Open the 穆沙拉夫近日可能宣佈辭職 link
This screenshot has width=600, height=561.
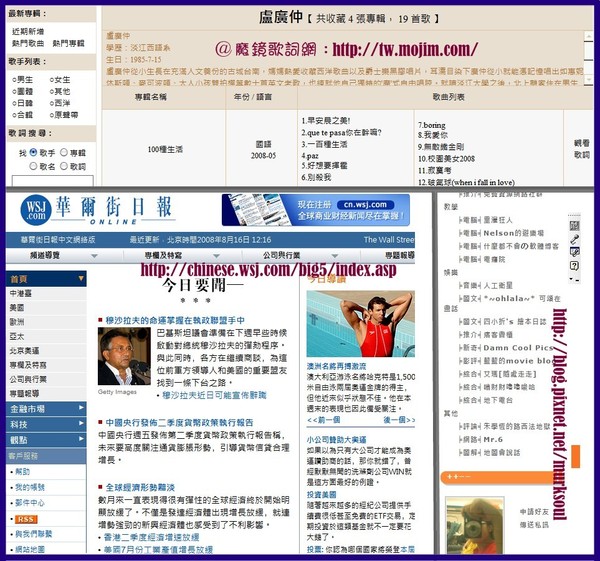tap(214, 395)
